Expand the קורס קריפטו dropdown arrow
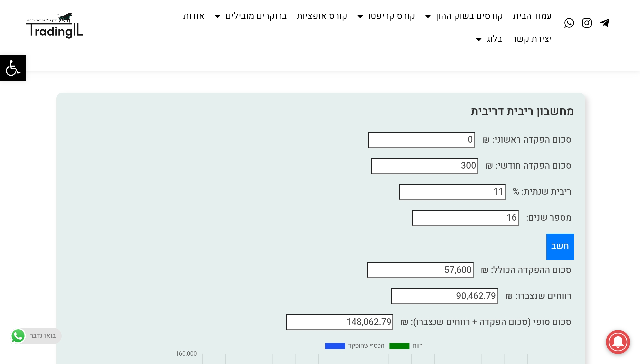640x364 pixels. (x=360, y=16)
